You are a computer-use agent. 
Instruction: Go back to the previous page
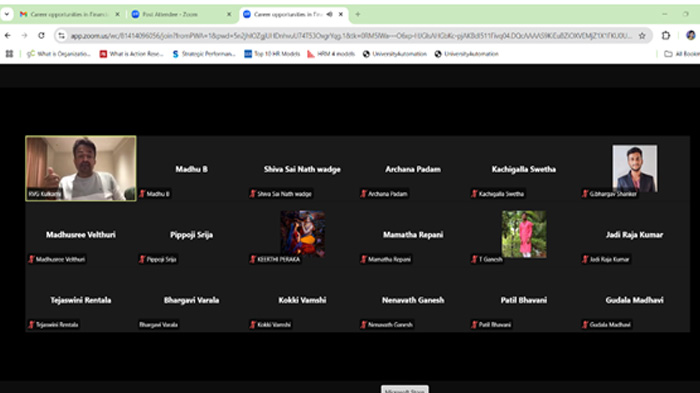point(8,35)
